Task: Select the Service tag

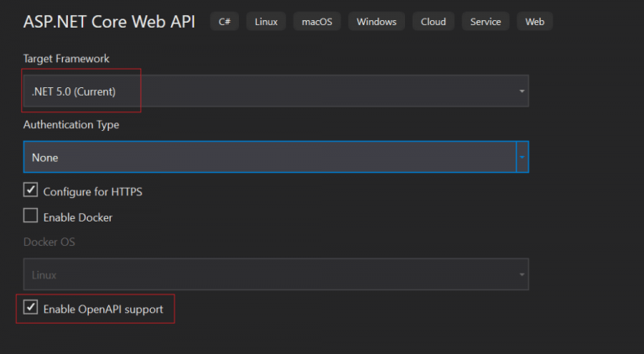Action: point(486,22)
